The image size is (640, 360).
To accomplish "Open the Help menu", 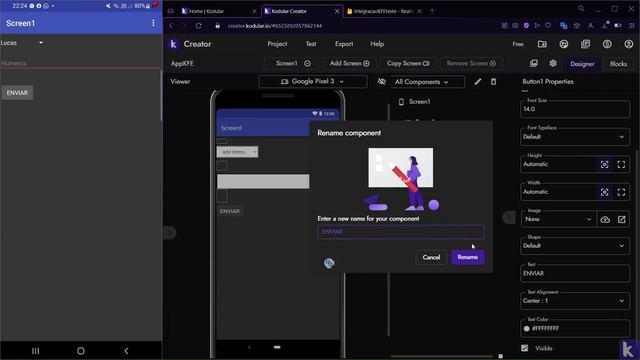I will tap(377, 44).
